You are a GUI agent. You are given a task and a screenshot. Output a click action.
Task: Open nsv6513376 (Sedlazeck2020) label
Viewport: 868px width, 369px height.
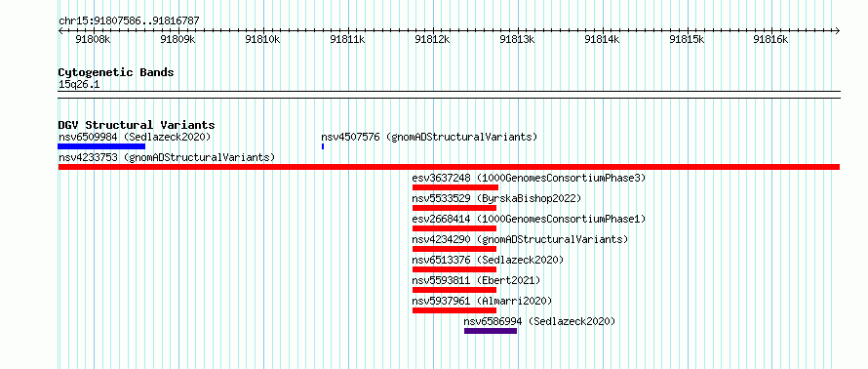click(x=488, y=260)
